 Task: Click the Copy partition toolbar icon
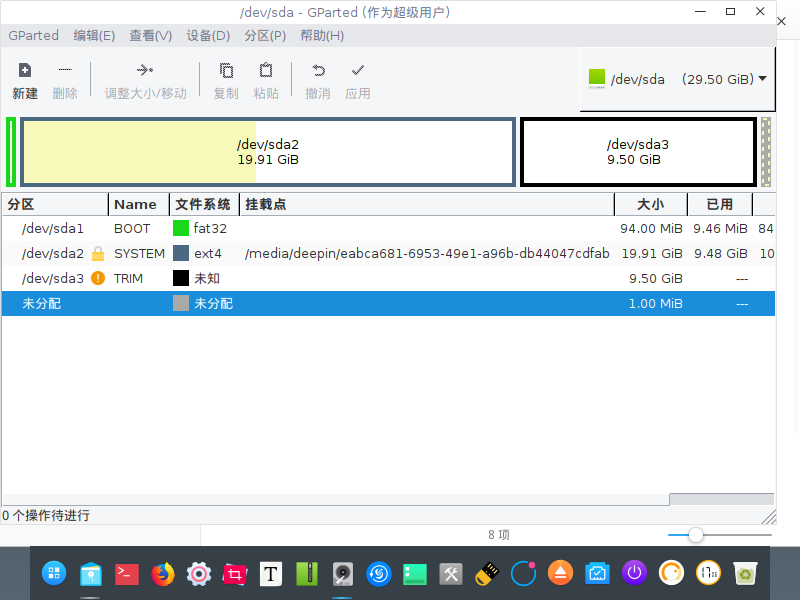[x=226, y=70]
